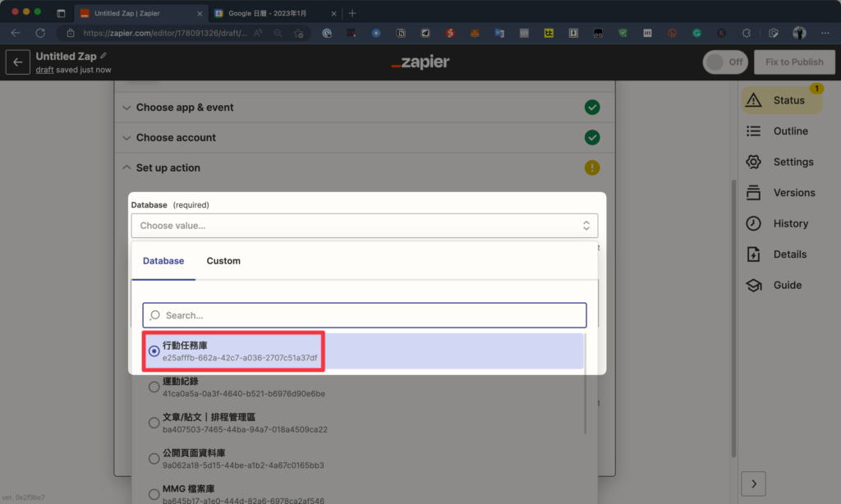Click the Zapier logo

click(x=420, y=62)
